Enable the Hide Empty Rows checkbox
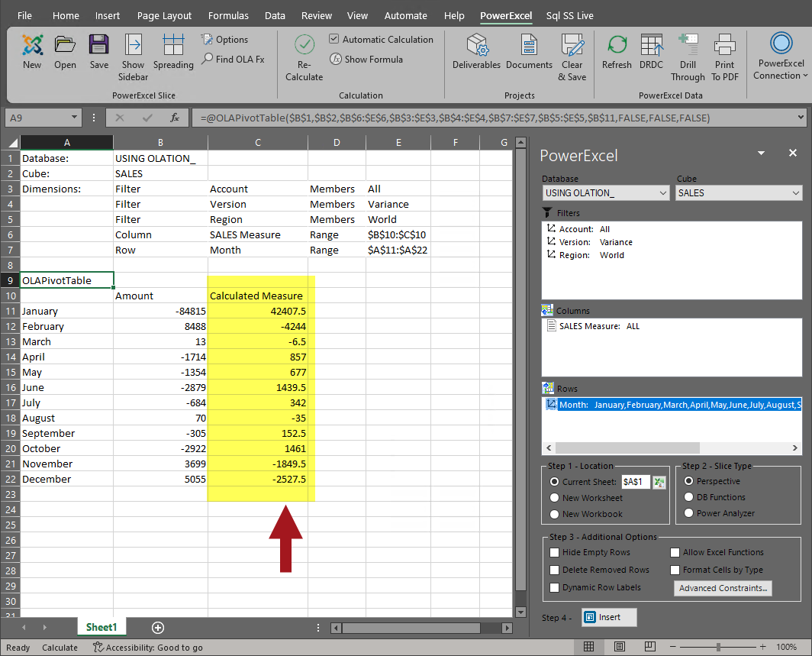 tap(555, 552)
